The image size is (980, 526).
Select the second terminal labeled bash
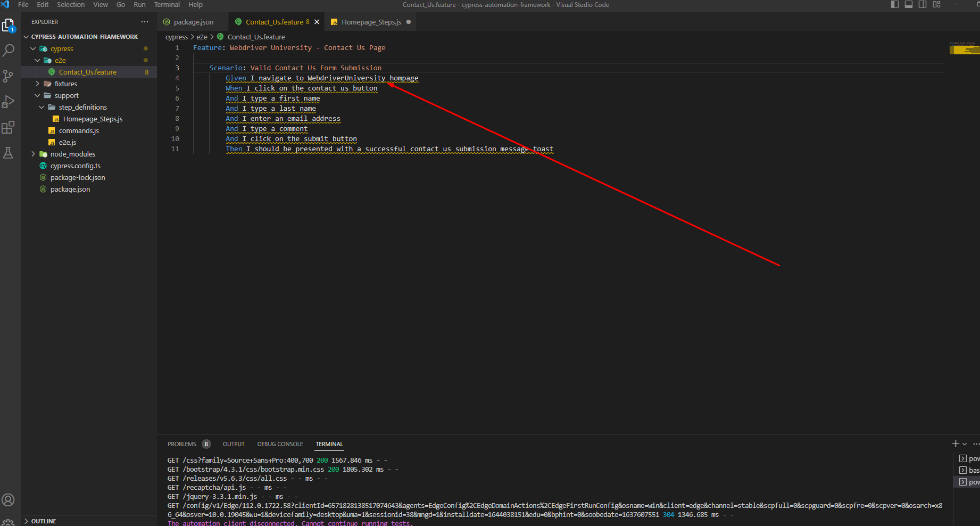tap(969, 470)
